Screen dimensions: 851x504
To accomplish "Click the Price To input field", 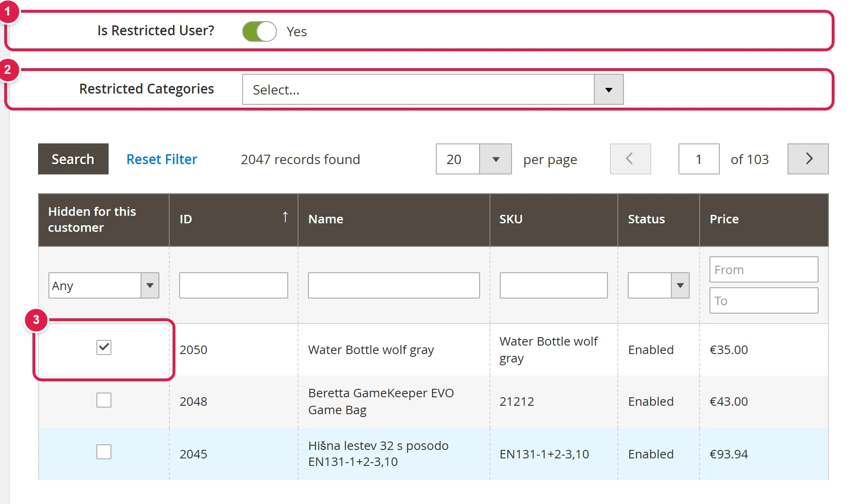I will pyautogui.click(x=764, y=300).
